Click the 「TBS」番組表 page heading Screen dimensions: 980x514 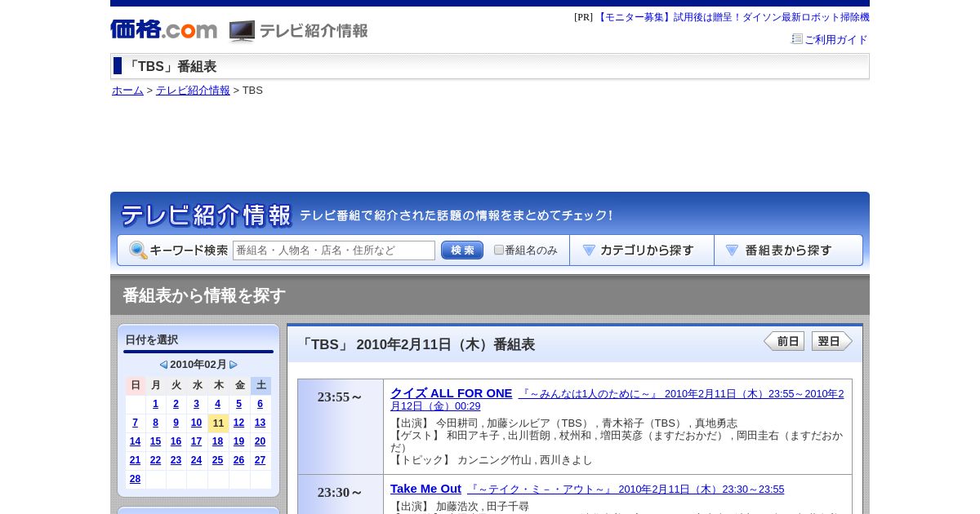tap(171, 67)
